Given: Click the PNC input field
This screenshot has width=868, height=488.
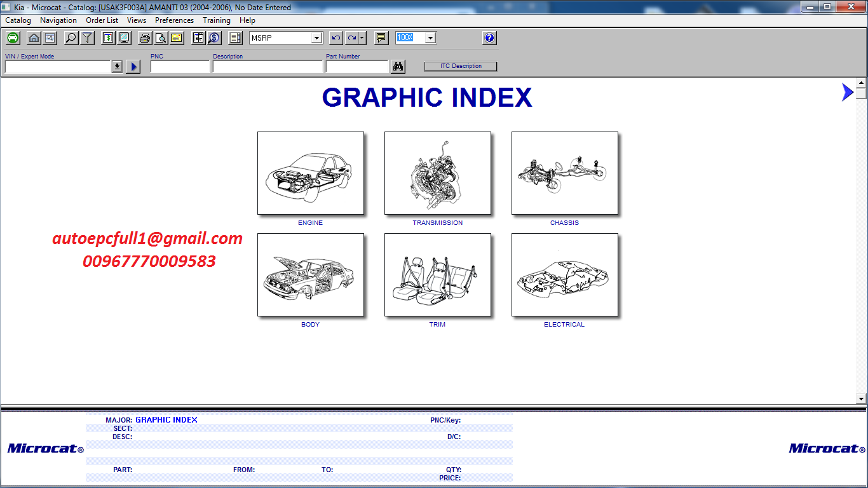Looking at the screenshot, I should [x=180, y=67].
